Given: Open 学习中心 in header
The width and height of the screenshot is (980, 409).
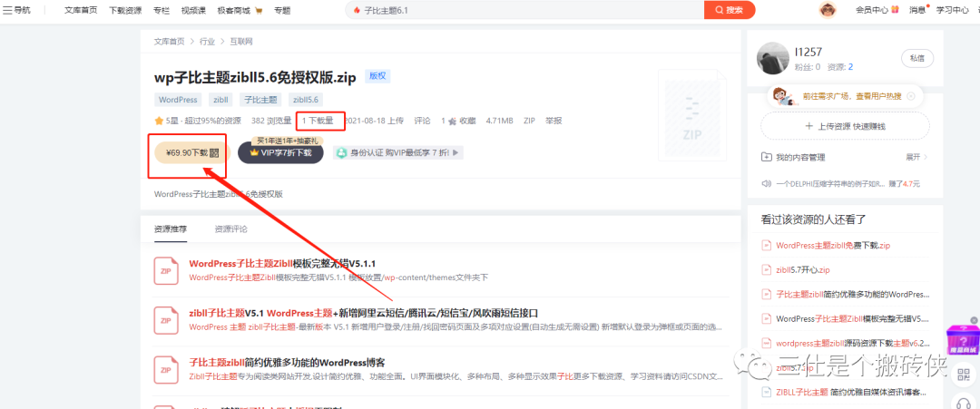Looking at the screenshot, I should pos(953,10).
